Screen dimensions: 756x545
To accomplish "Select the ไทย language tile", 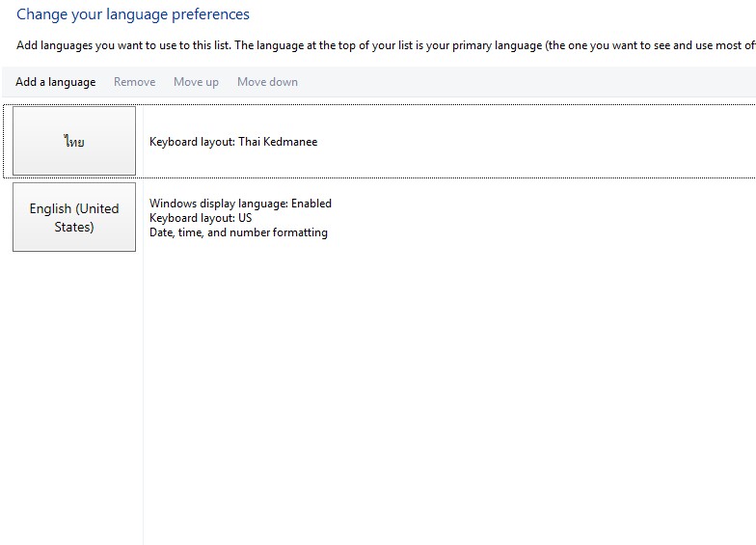I will 74,141.
